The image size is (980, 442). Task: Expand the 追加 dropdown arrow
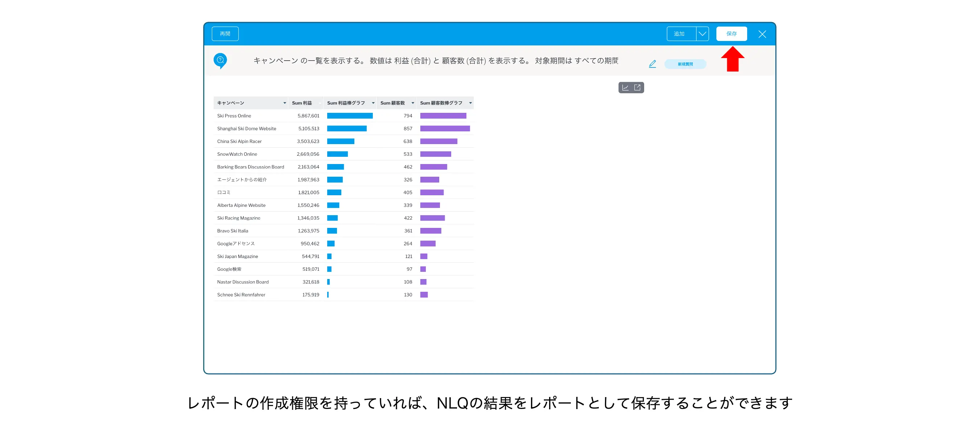tap(702, 34)
